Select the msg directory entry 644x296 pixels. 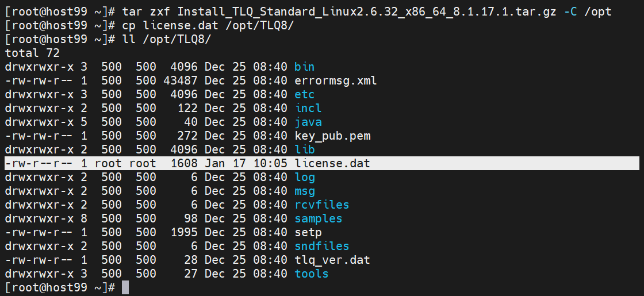(x=304, y=191)
